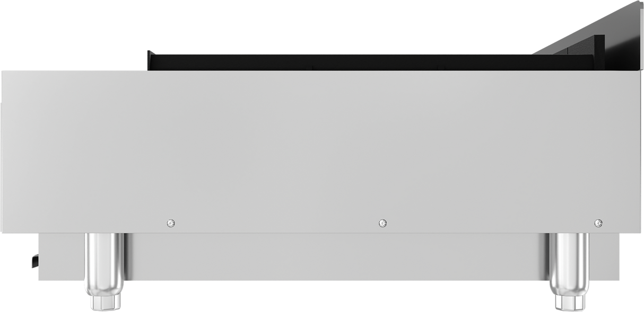Click the bottom seam of side panel
This screenshot has height=312, width=644.
(321, 233)
